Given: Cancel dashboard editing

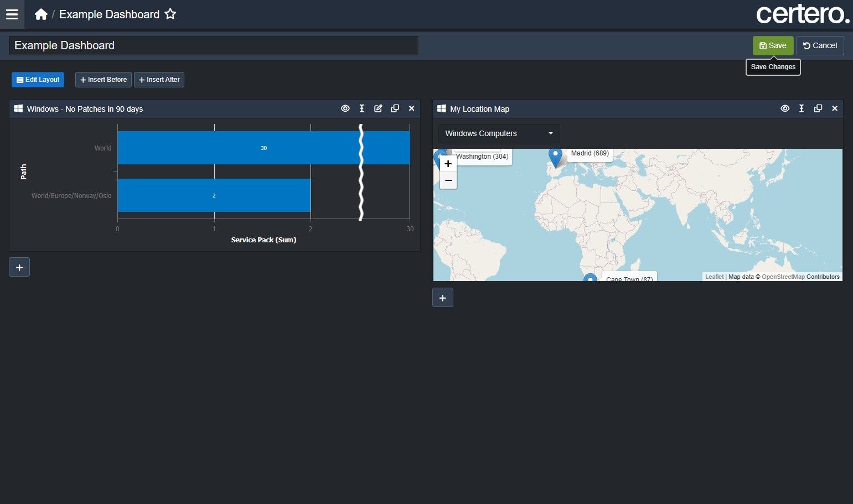Looking at the screenshot, I should click(820, 45).
